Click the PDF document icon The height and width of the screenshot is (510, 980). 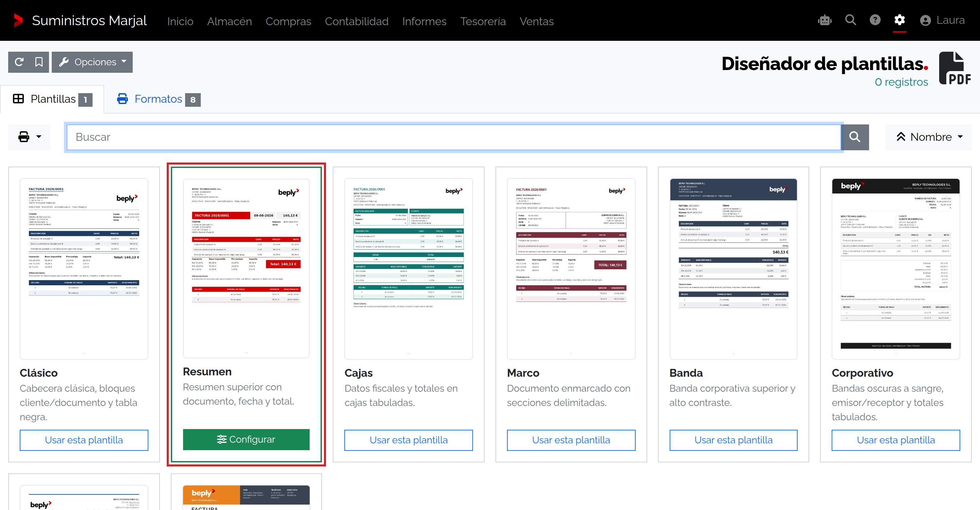(954, 68)
